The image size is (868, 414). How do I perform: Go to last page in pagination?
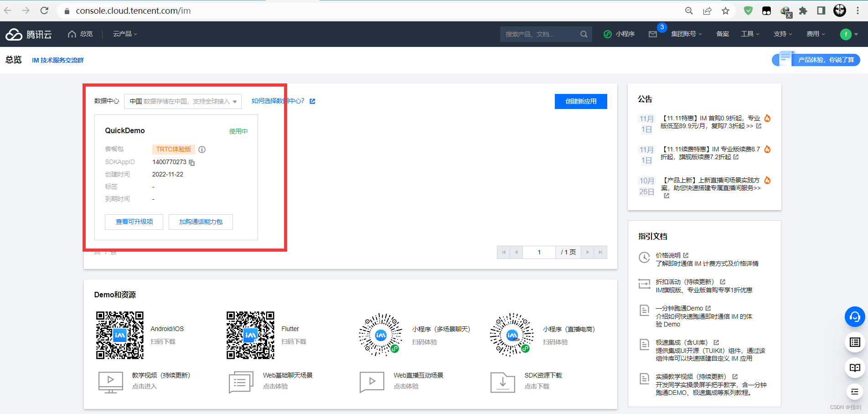coord(600,252)
